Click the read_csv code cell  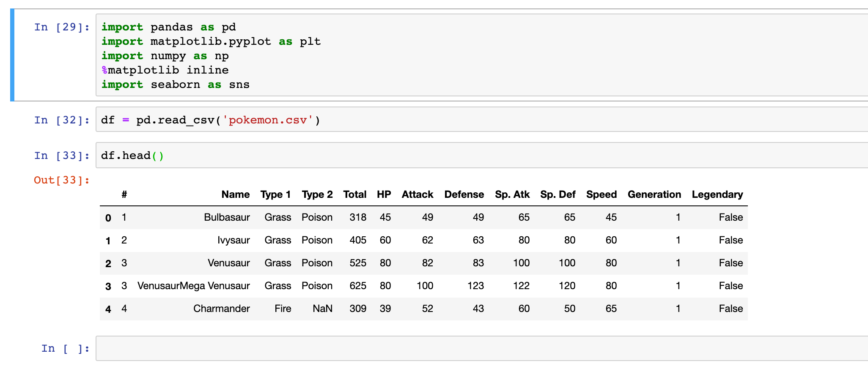[482, 120]
